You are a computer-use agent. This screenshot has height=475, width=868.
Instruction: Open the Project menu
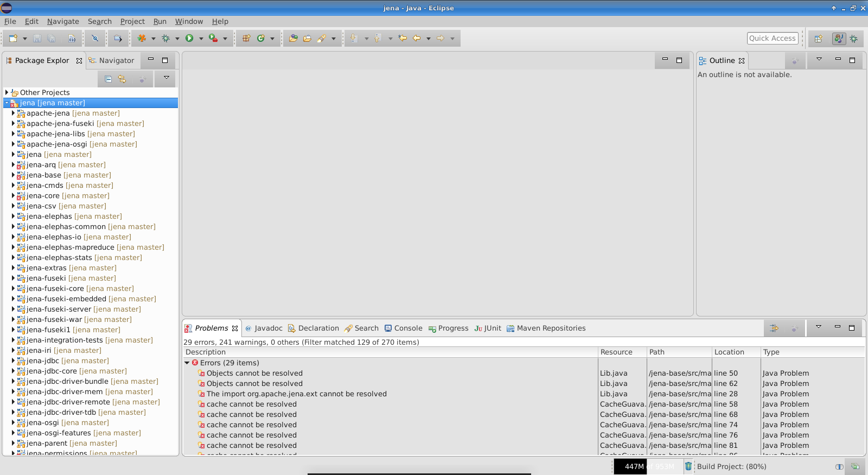click(x=132, y=21)
